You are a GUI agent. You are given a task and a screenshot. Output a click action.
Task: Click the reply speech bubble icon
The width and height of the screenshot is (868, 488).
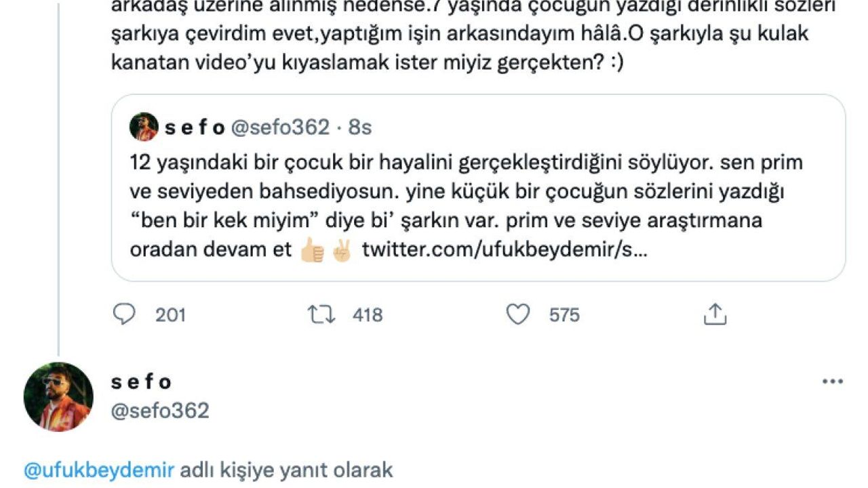[123, 314]
